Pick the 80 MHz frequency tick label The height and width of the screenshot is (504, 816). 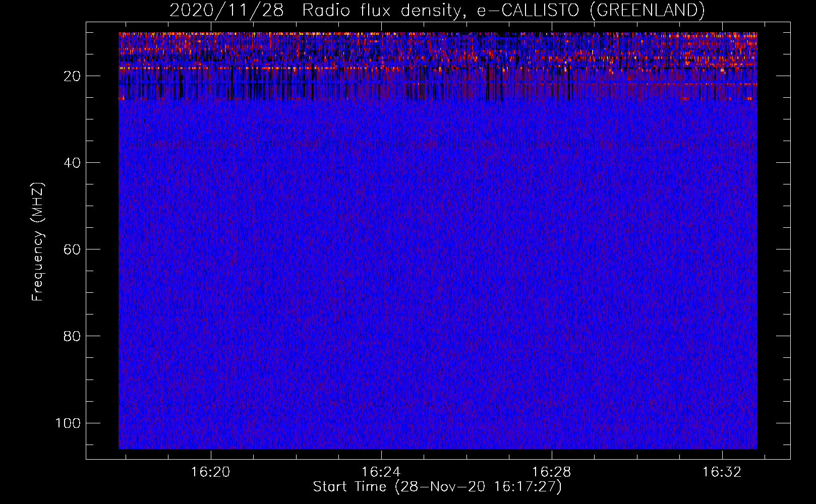[72, 336]
